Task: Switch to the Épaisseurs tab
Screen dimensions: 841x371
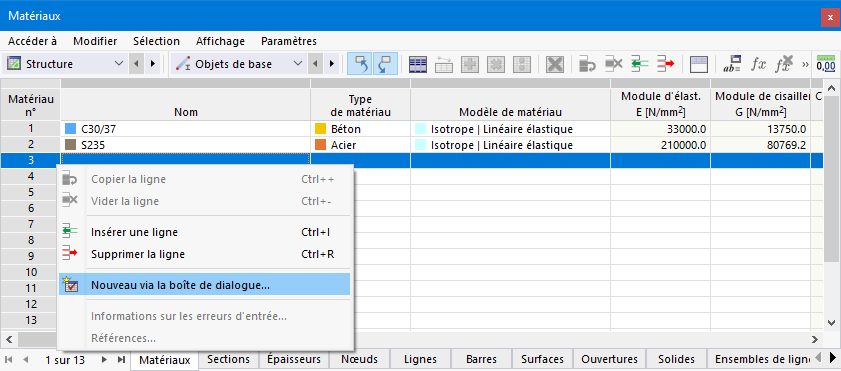Action: [294, 359]
